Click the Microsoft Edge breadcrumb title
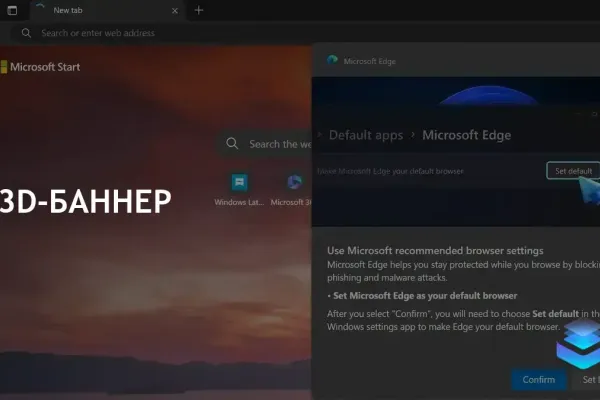This screenshot has height=400, width=600. pyautogui.click(x=466, y=135)
